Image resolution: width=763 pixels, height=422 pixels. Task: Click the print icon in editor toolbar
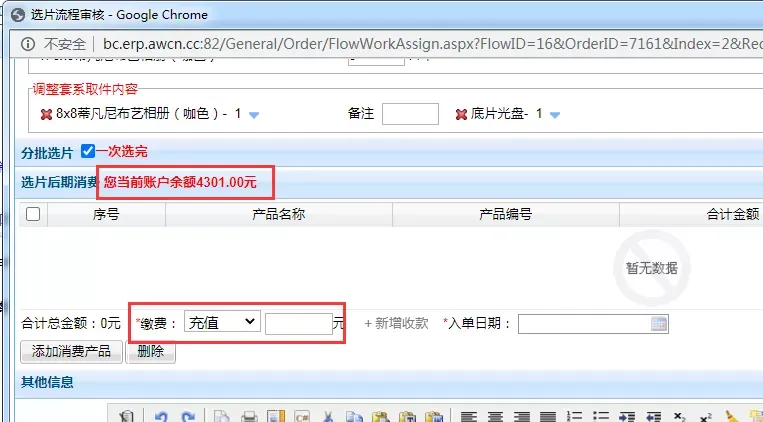pyautogui.click(x=249, y=416)
